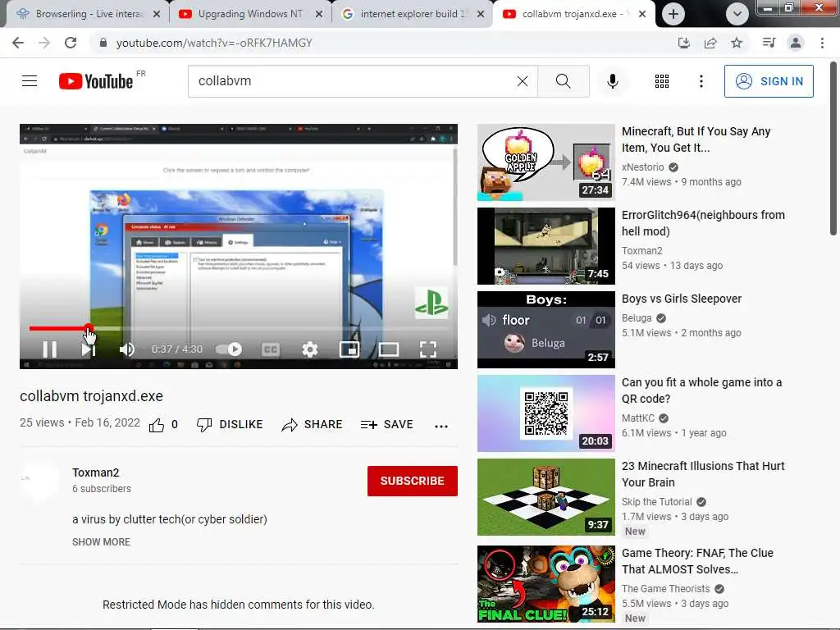This screenshot has height=630, width=840.
Task: Click the install app icon in address bar
Action: tap(683, 43)
